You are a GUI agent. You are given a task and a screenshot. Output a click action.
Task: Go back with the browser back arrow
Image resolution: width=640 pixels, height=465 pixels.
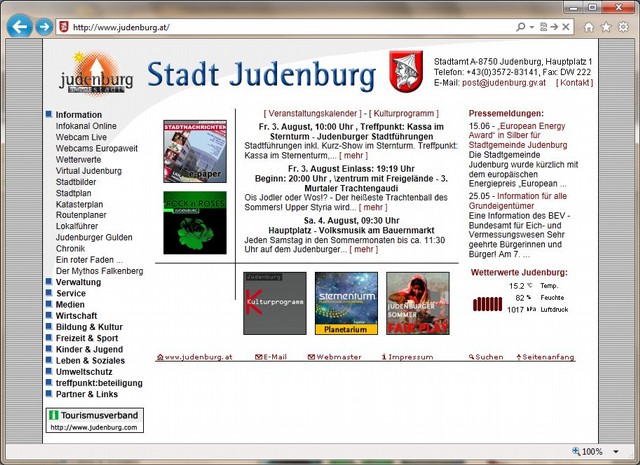tap(20, 27)
